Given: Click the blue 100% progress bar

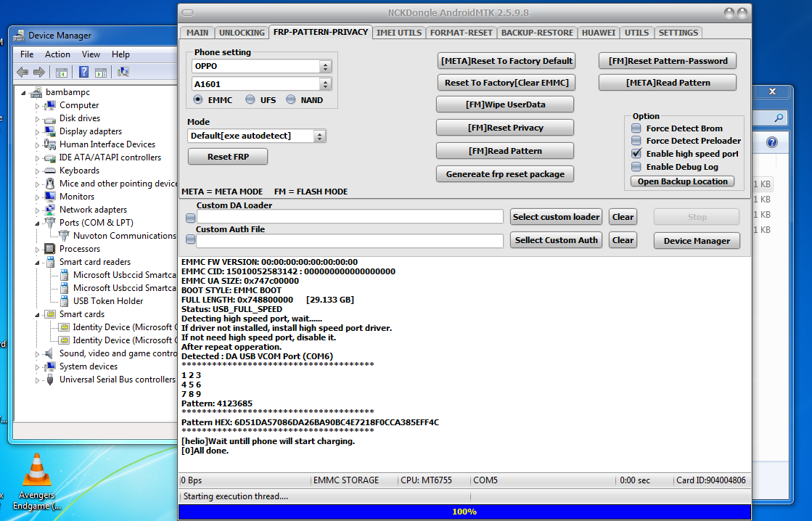Looking at the screenshot, I should pos(464,512).
